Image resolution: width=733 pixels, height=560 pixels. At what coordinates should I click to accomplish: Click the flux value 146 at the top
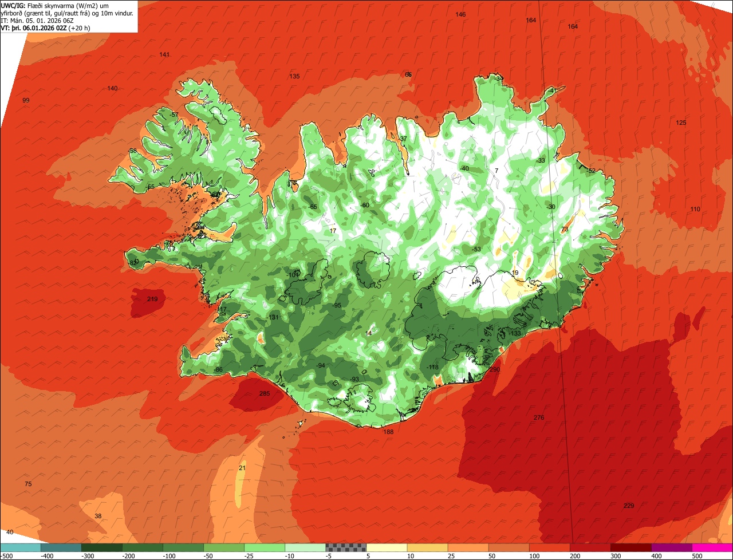click(x=460, y=14)
